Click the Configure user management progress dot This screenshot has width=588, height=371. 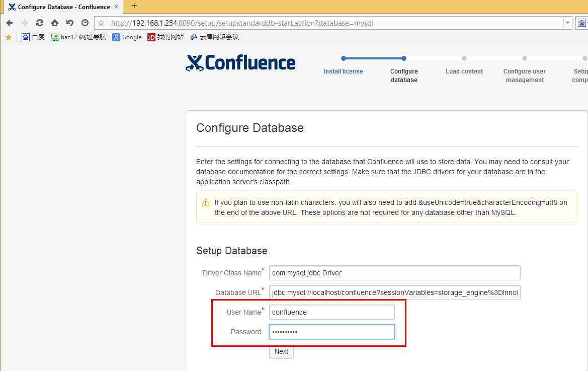[x=525, y=58]
